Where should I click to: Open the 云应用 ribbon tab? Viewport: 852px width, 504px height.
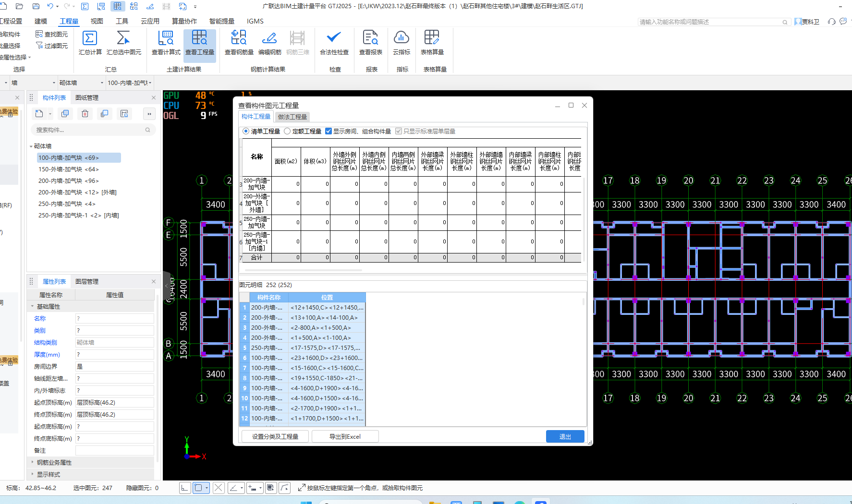pos(150,21)
